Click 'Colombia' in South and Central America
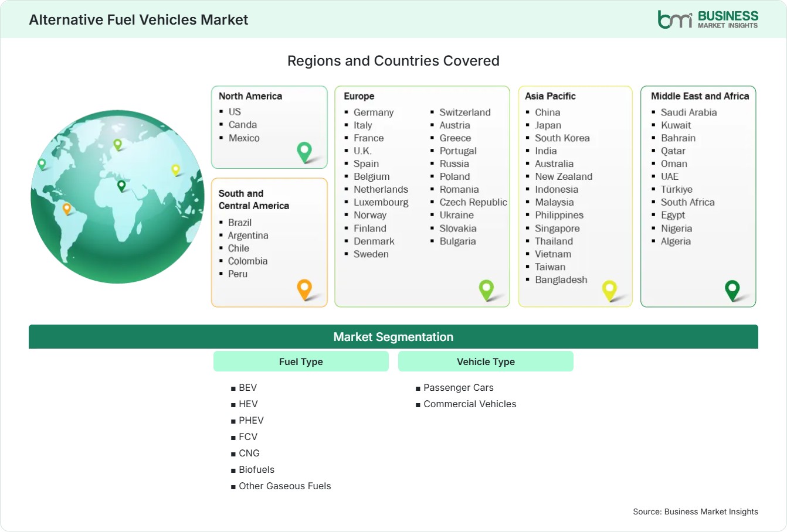This screenshot has width=787, height=532. point(247,261)
